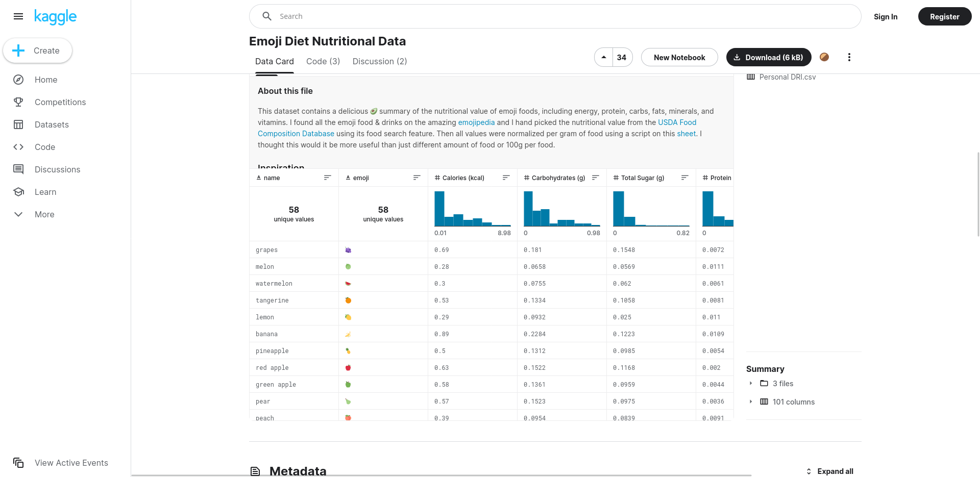
Task: Click the banana name cell
Action: pos(294,334)
